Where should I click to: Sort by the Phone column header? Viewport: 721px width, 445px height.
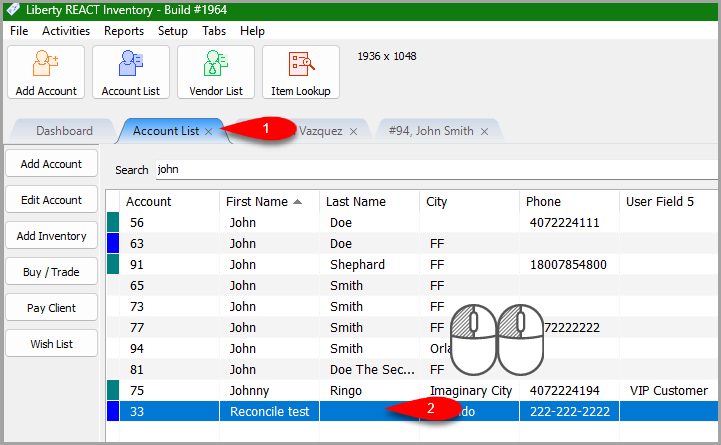(x=569, y=201)
